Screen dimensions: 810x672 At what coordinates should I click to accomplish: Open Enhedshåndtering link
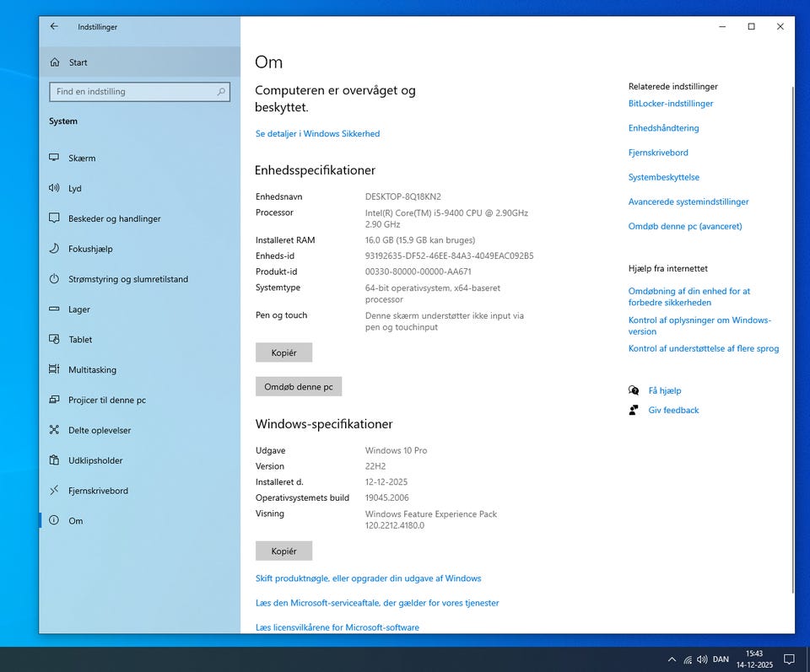pos(663,128)
